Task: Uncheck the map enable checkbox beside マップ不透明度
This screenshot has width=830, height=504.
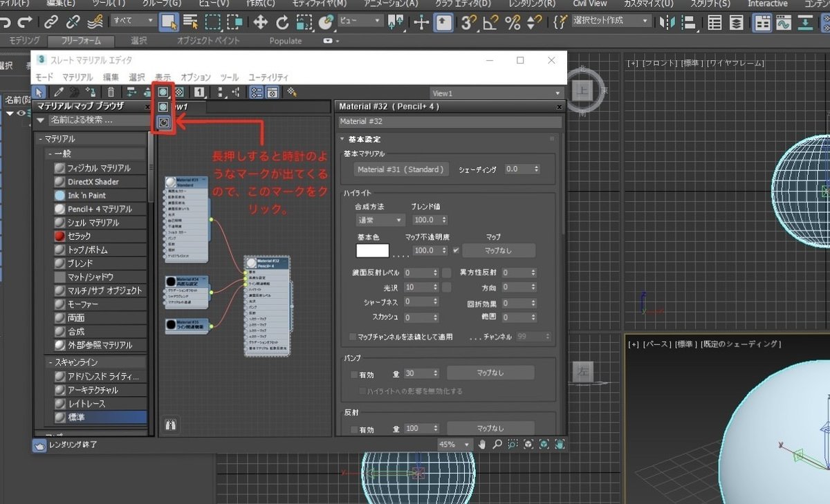Action: tap(456, 250)
